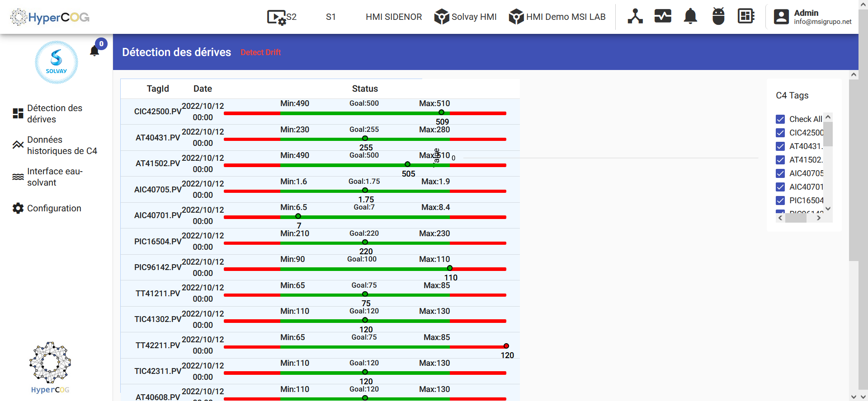Uncheck the Check All checkbox
Image resolution: width=868 pixels, height=401 pixels.
[x=780, y=119]
